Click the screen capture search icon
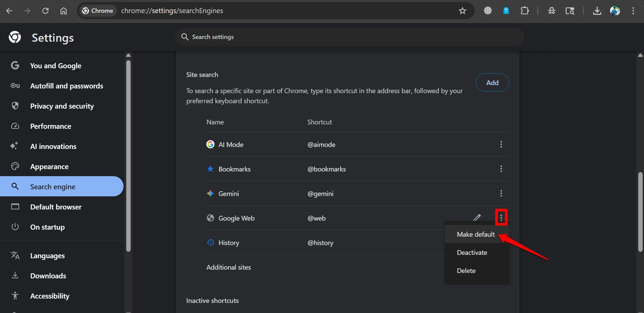 pos(570,11)
